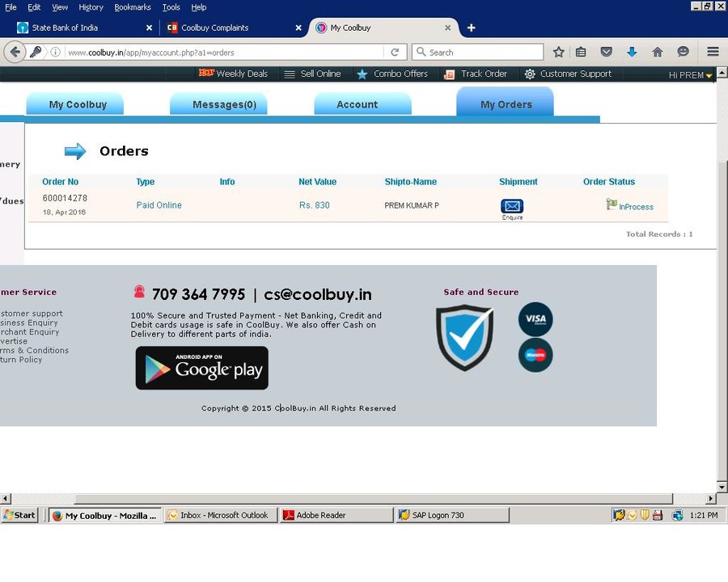This screenshot has height=582, width=728.
Task: Save page to Pocket icon
Action: (x=607, y=52)
